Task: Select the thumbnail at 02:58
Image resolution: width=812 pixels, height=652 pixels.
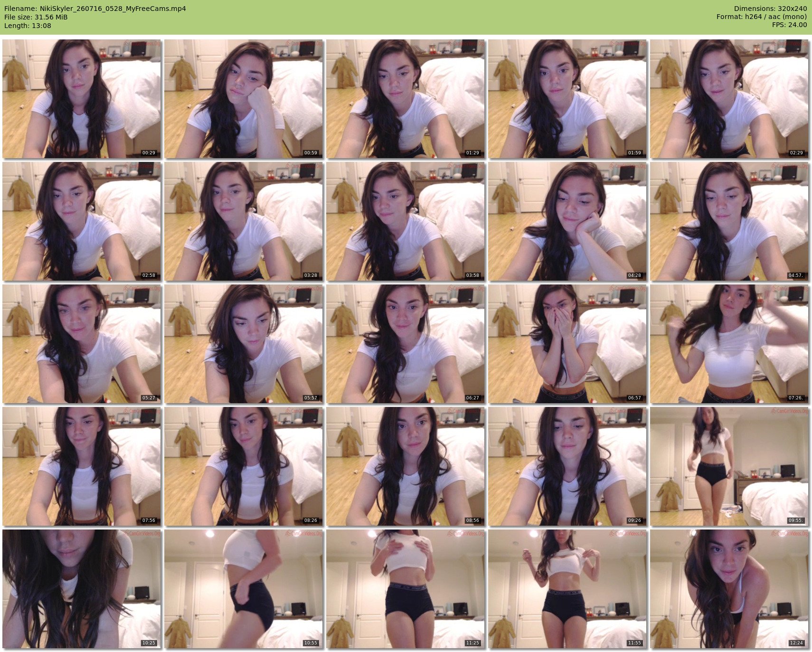Action: pos(82,221)
